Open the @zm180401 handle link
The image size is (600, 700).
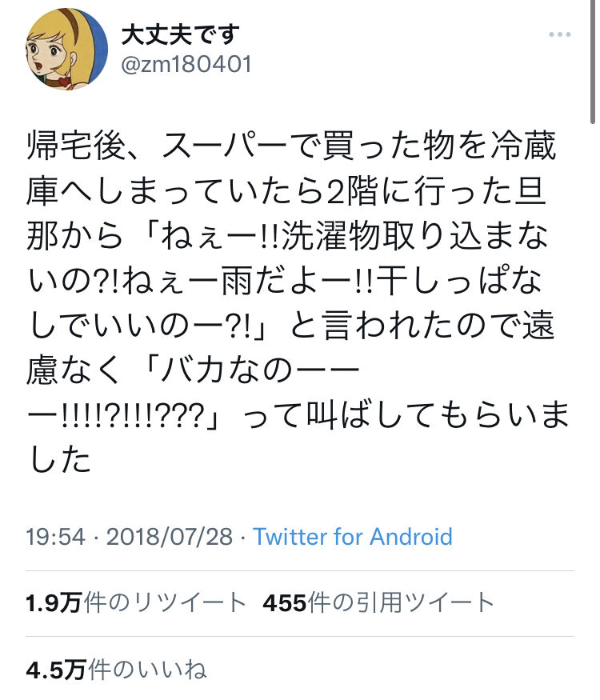pos(186,64)
